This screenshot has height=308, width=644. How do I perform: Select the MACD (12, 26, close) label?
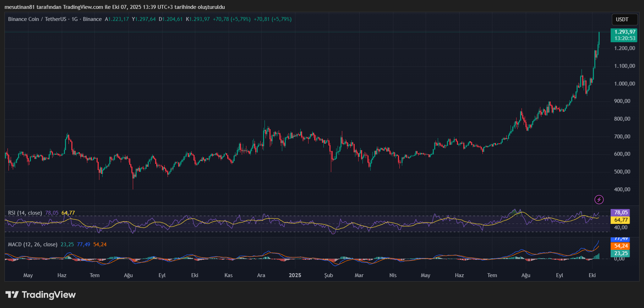33,244
